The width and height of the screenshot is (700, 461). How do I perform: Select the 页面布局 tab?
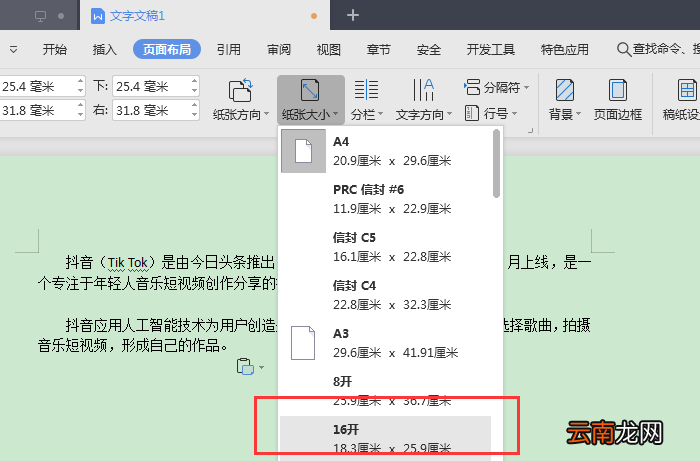(167, 49)
